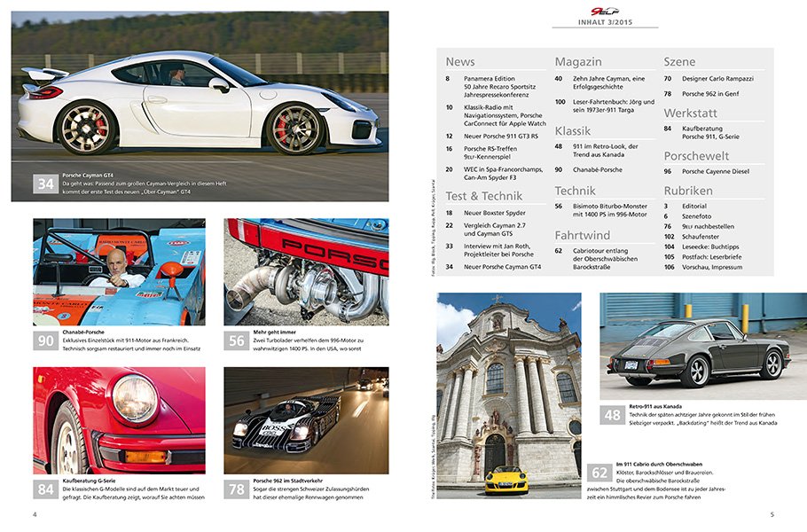Image resolution: width=807 pixels, height=532 pixels.
Task: Select the Editorial entry under Rubriken
Action: tap(694, 206)
